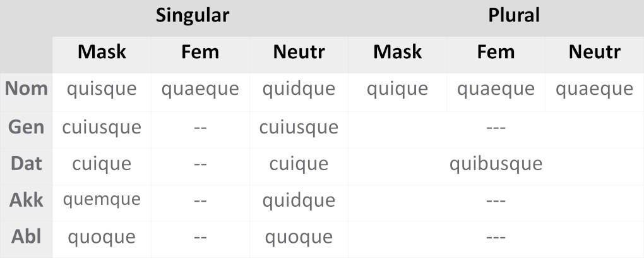The image size is (644, 258).
Task: Select the Abl row label
Action: coord(27,237)
